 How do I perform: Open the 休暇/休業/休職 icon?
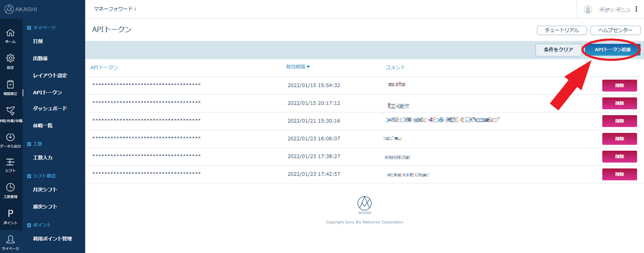(x=11, y=111)
